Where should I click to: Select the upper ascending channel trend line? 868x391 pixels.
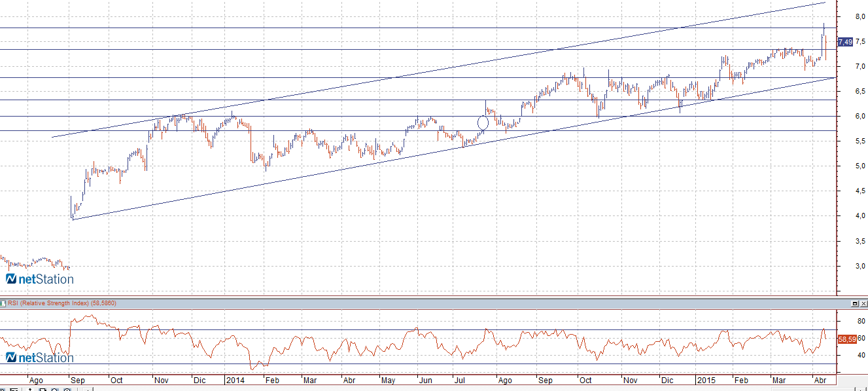(x=438, y=70)
